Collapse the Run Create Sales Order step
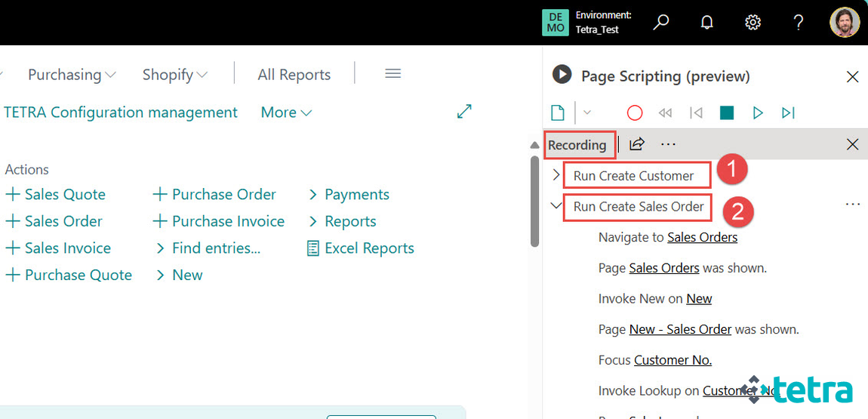Screen dimensions: 868x419 point(556,206)
